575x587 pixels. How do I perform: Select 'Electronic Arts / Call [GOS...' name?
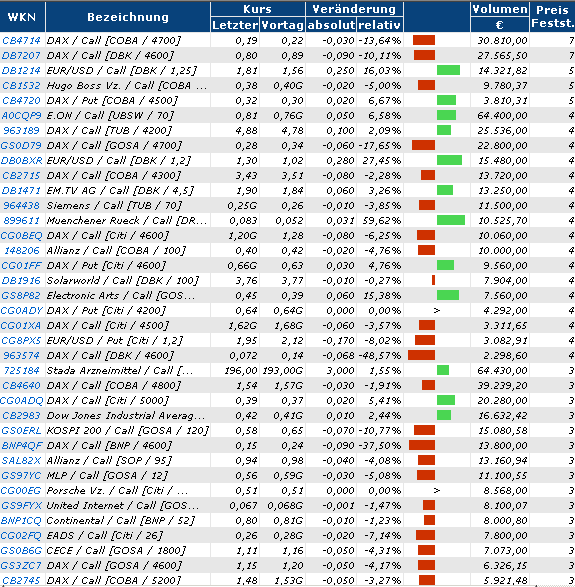(121, 295)
